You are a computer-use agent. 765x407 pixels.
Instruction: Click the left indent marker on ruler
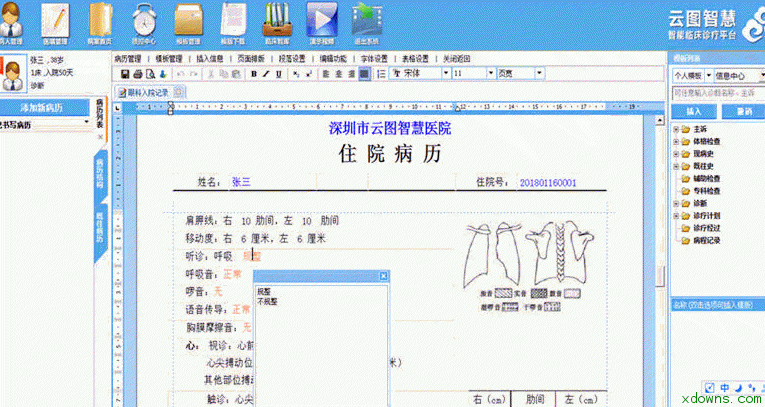(x=171, y=108)
